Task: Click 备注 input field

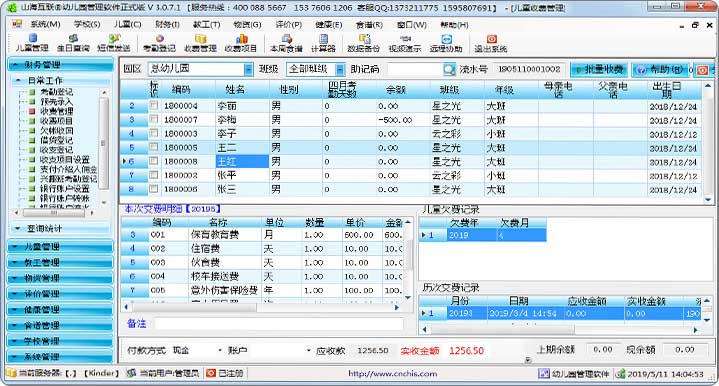Action: [279, 324]
